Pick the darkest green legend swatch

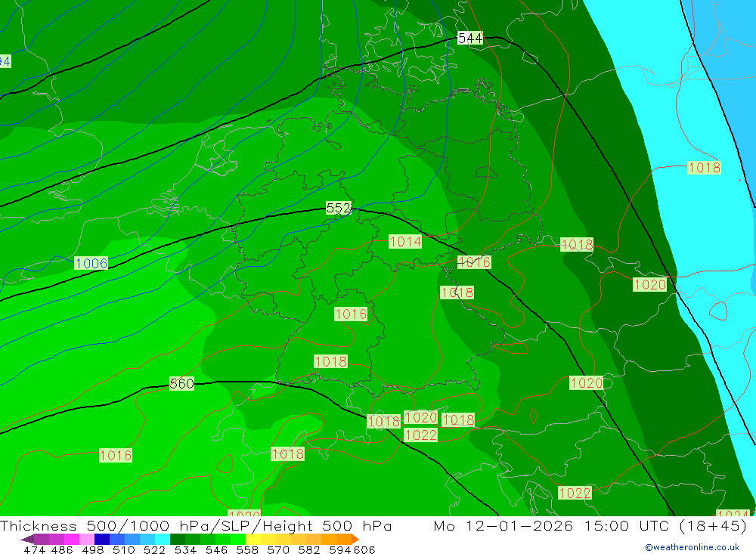tap(178, 539)
